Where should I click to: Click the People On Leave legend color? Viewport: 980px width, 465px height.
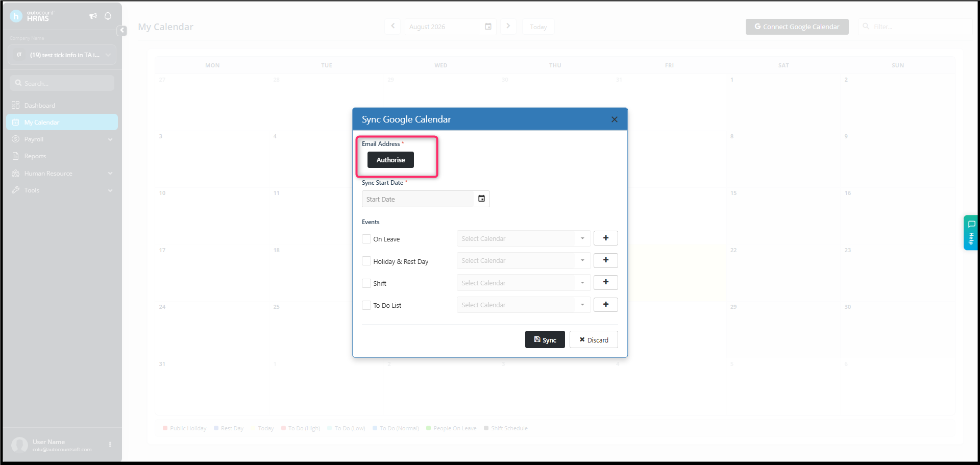point(429,428)
